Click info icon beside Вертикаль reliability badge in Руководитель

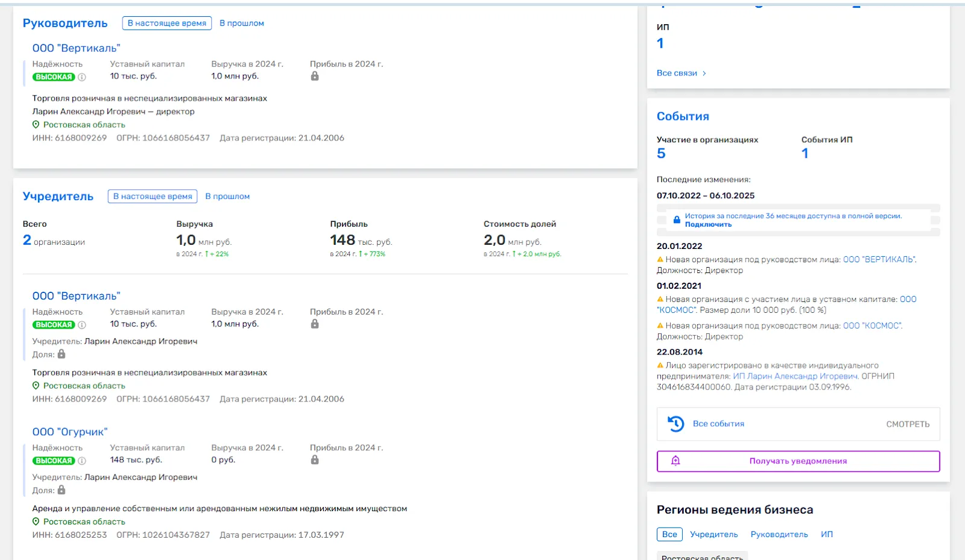tap(82, 77)
